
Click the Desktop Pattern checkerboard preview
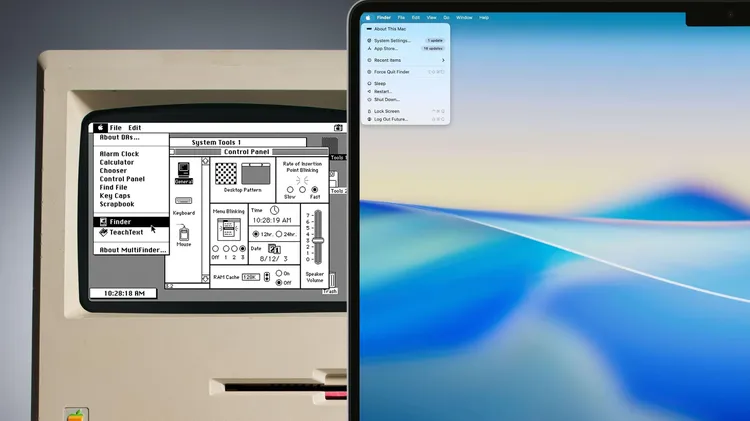click(x=226, y=173)
